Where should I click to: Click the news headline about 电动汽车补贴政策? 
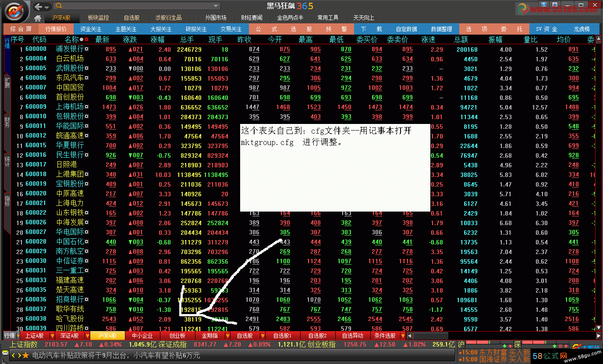pyautogui.click(x=116, y=356)
